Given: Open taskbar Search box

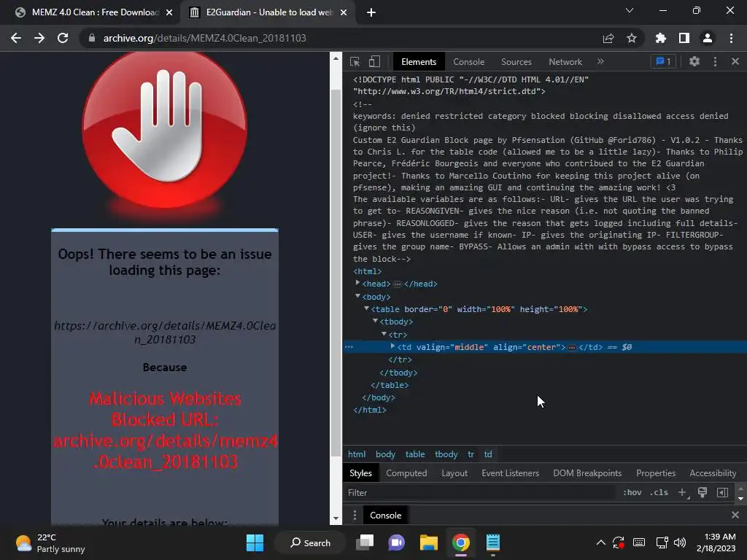Looking at the screenshot, I should (x=311, y=542).
